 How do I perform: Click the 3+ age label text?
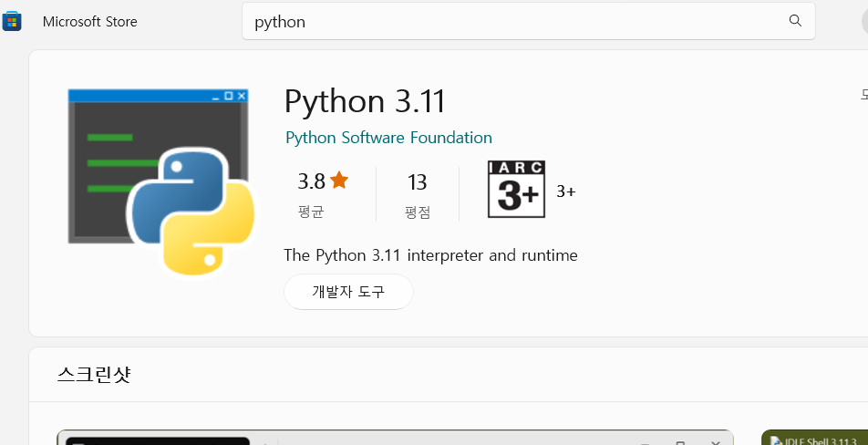[x=565, y=191]
